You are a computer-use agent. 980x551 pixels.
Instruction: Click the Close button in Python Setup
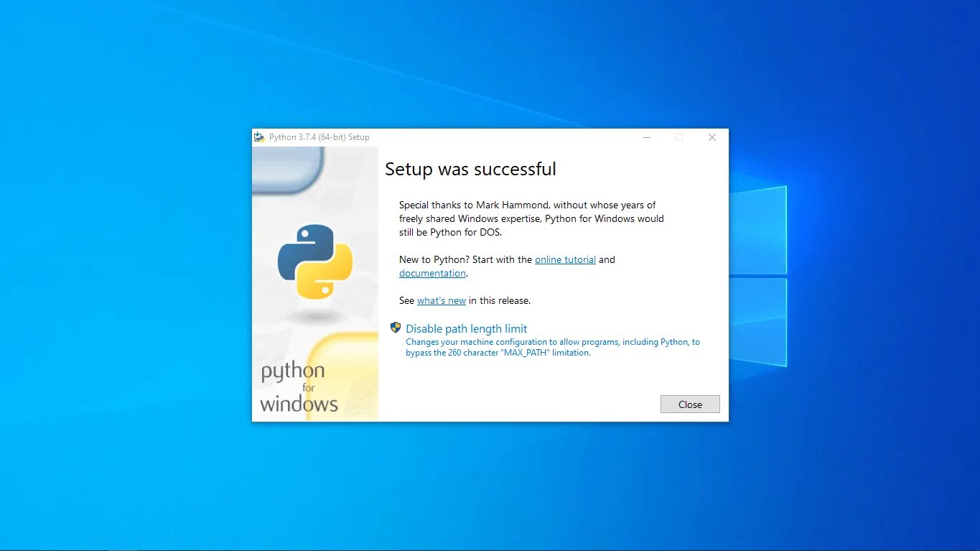tap(690, 404)
